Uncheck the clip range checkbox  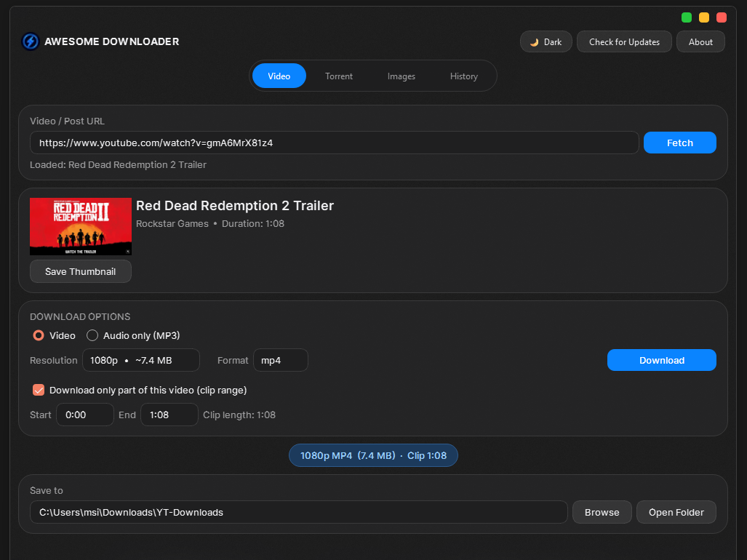tap(39, 390)
